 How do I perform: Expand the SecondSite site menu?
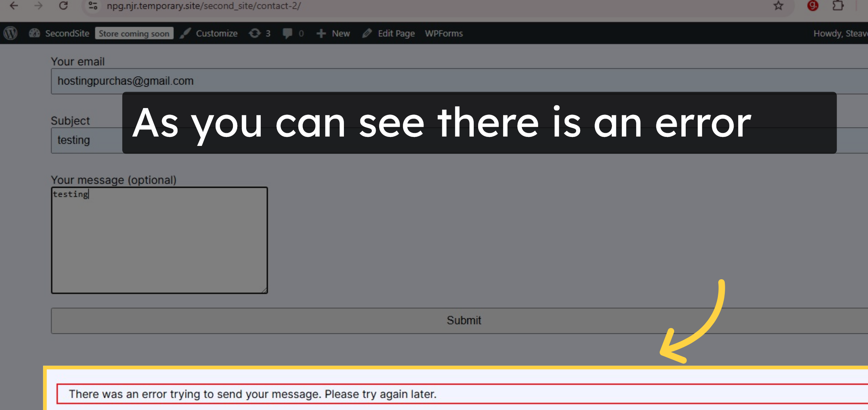[67, 33]
